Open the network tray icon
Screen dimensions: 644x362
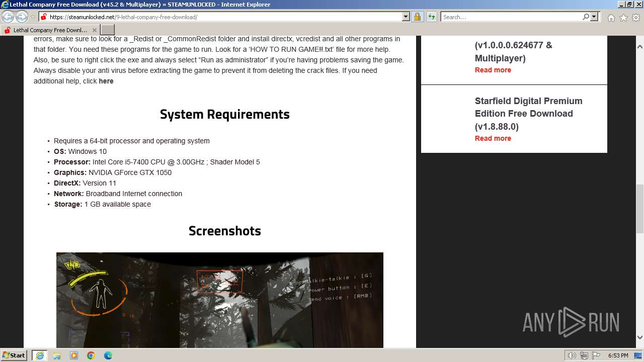point(584,355)
